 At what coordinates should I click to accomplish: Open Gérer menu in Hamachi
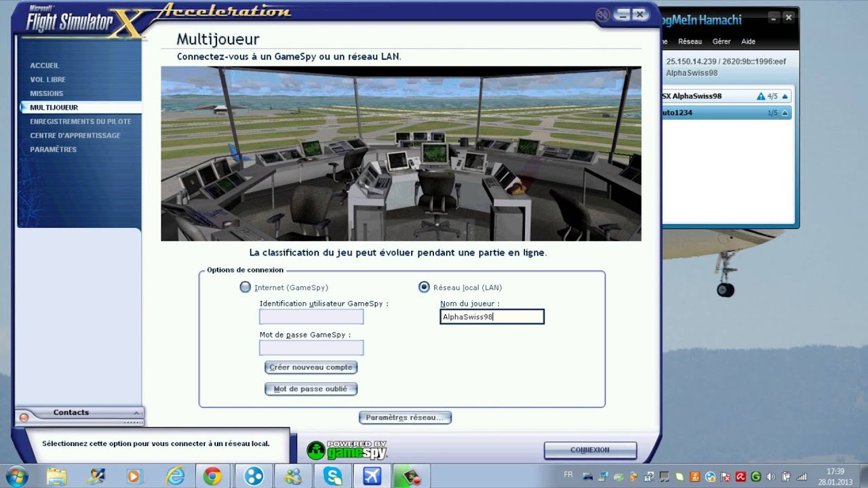coord(722,41)
